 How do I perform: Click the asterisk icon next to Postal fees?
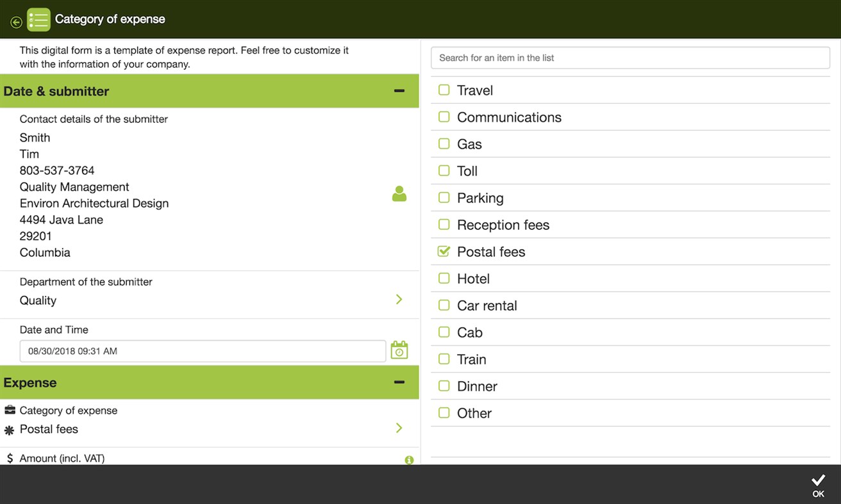click(9, 430)
